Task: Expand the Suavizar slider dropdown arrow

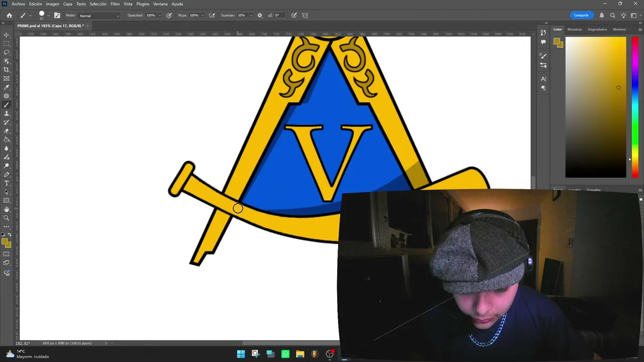Action: [251, 16]
